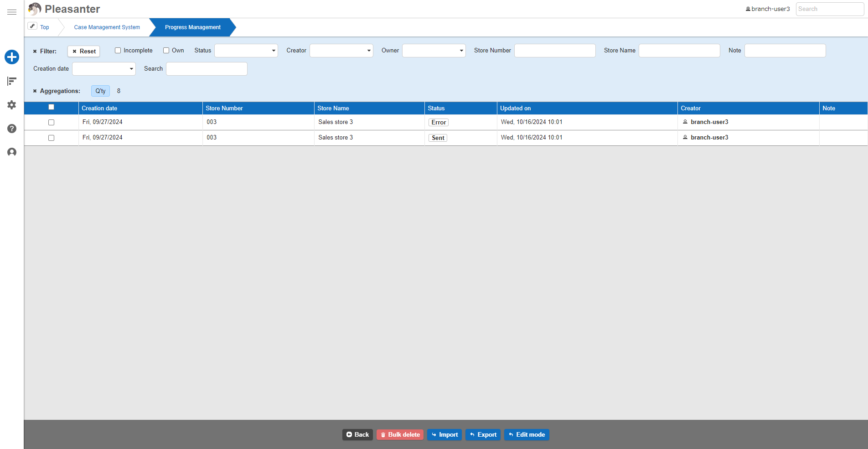Open Case Management System breadcrumb
Image resolution: width=868 pixels, height=449 pixels.
tap(107, 27)
